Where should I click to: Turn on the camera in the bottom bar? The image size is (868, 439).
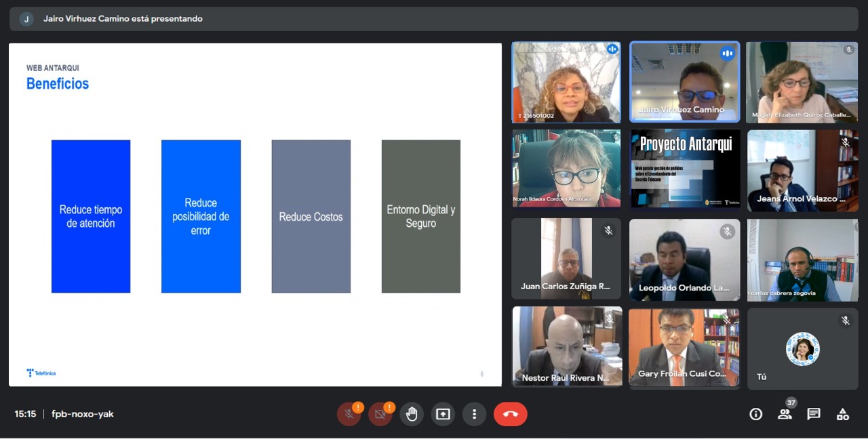(380, 414)
